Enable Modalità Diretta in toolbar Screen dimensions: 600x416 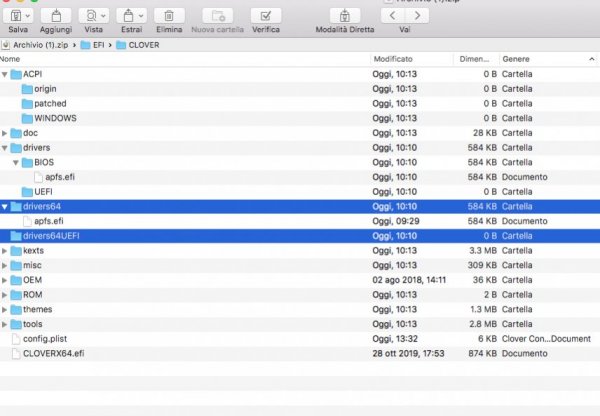tap(345, 16)
